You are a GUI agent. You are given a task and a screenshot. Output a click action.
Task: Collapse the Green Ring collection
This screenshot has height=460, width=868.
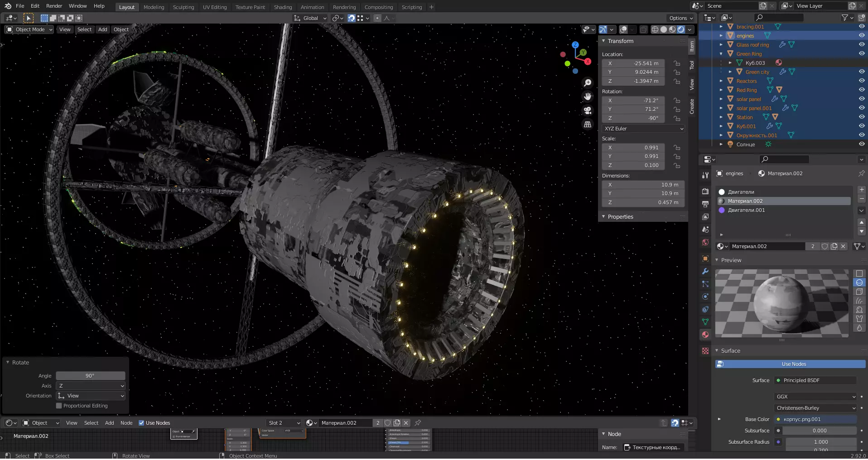[x=721, y=54]
